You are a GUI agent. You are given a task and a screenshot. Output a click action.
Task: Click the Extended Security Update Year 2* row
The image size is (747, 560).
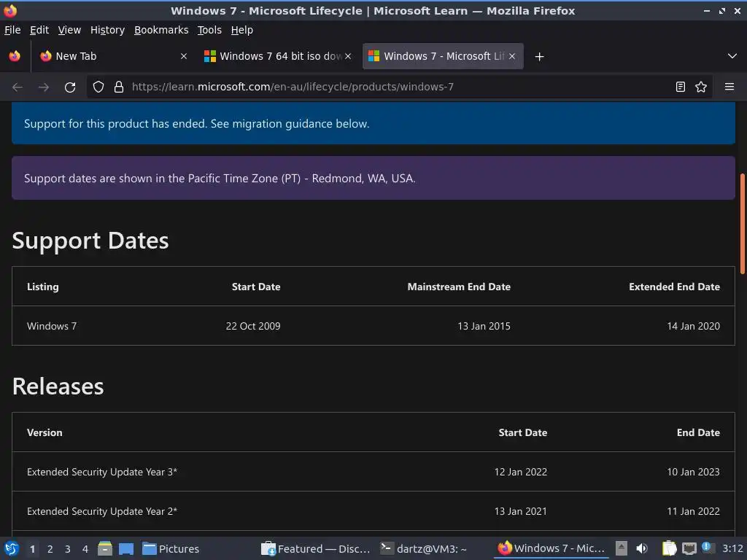[x=373, y=511]
